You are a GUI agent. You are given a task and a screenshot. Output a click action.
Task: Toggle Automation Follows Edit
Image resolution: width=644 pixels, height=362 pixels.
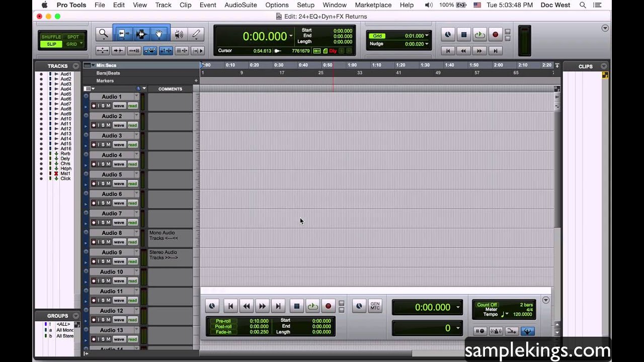point(149,50)
